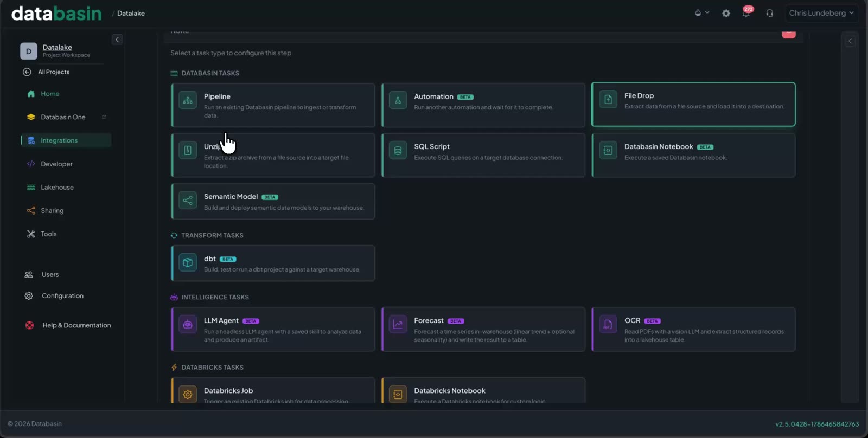Click the Forecast chart icon
868x438 pixels.
coord(398,324)
